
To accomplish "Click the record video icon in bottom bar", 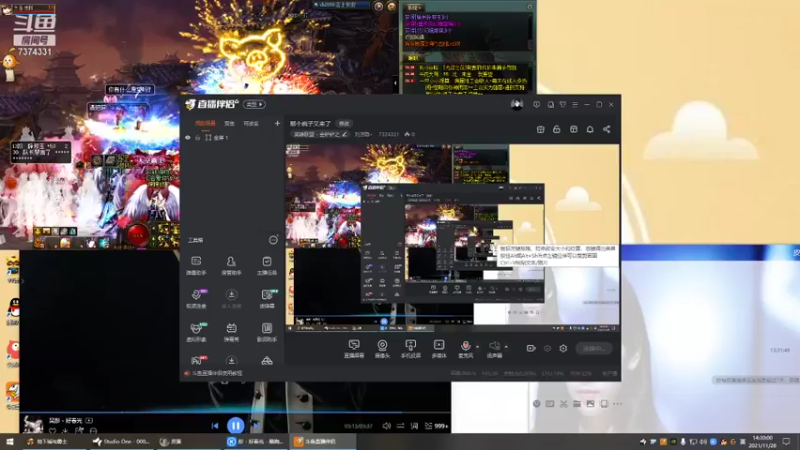I will pos(531,348).
